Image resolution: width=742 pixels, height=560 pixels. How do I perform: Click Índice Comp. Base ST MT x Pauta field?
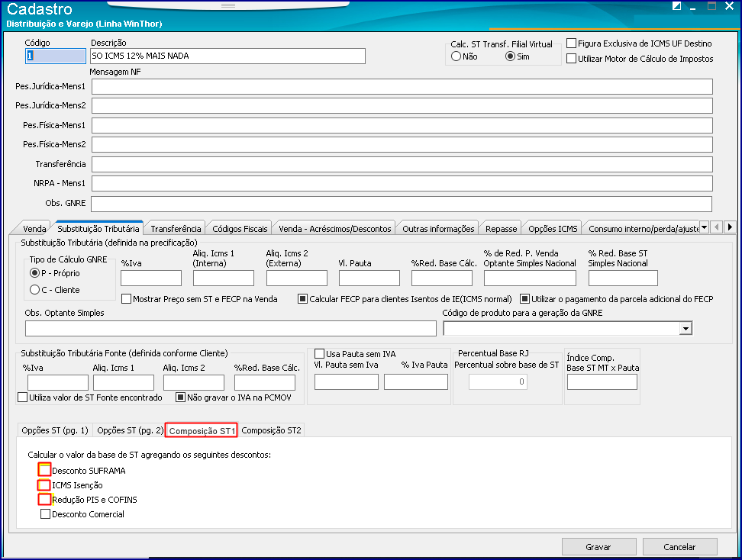(602, 381)
